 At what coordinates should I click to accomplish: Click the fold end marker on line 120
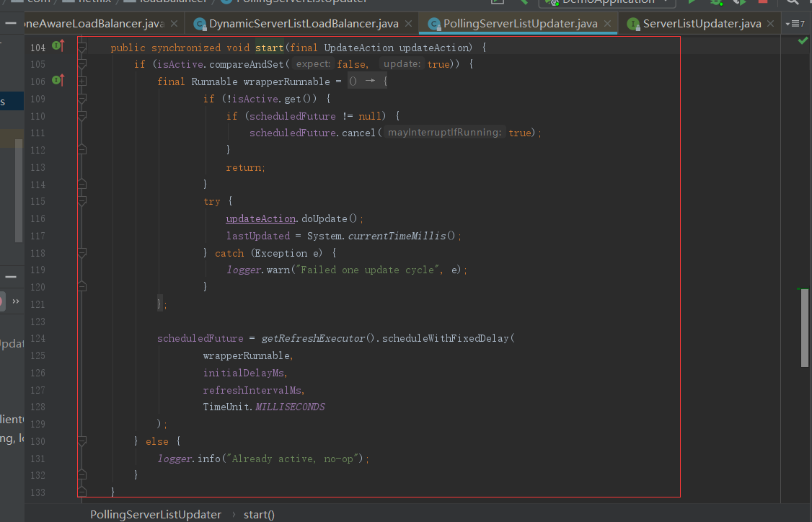[x=81, y=286]
